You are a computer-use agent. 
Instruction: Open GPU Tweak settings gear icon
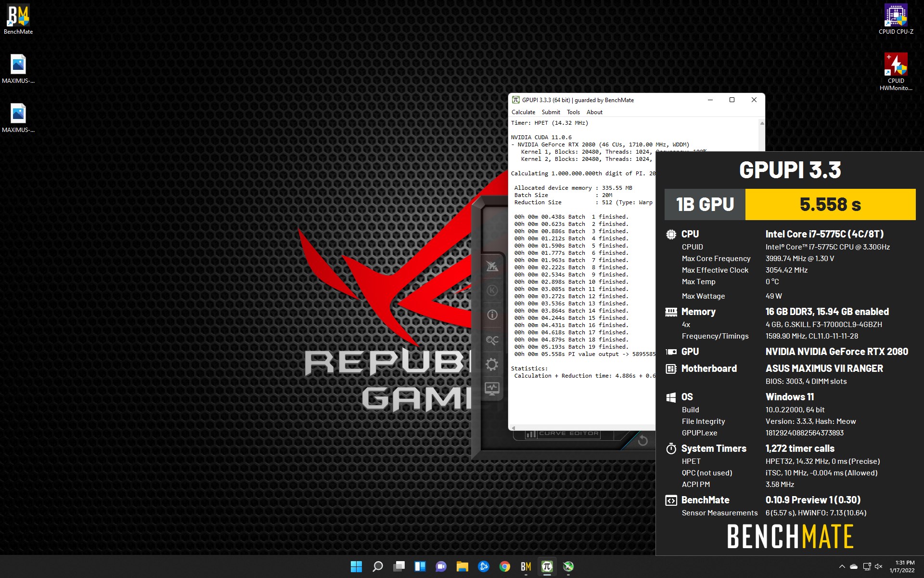tap(492, 364)
